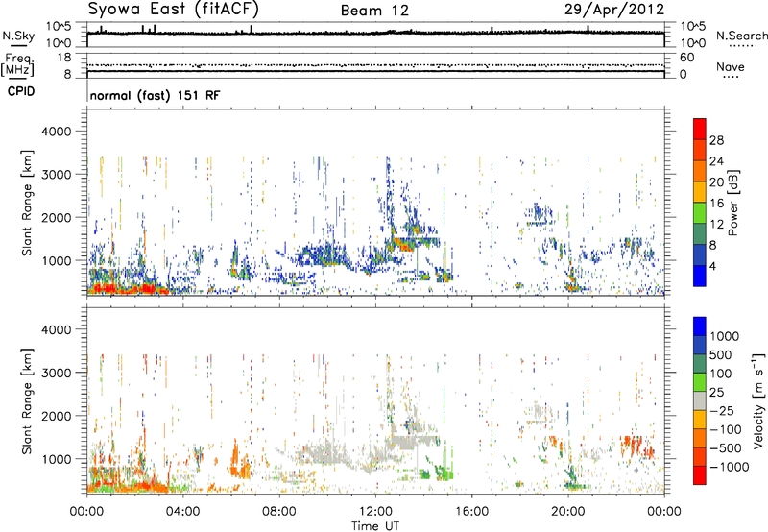Pick the red top segment of Power colorbar
The height and width of the screenshot is (532, 768).
coord(700,130)
